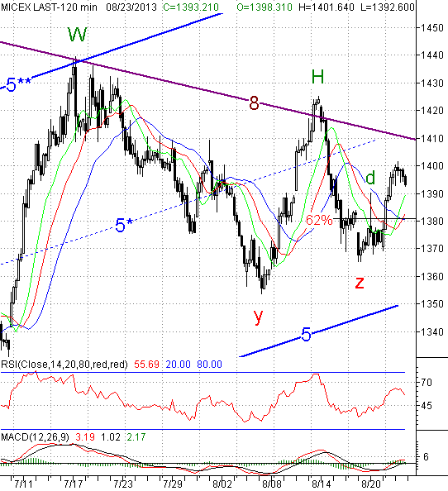The height and width of the screenshot is (491, 448).
Task: Click the black MACD signal value 1.02
Action: pyautogui.click(x=111, y=436)
